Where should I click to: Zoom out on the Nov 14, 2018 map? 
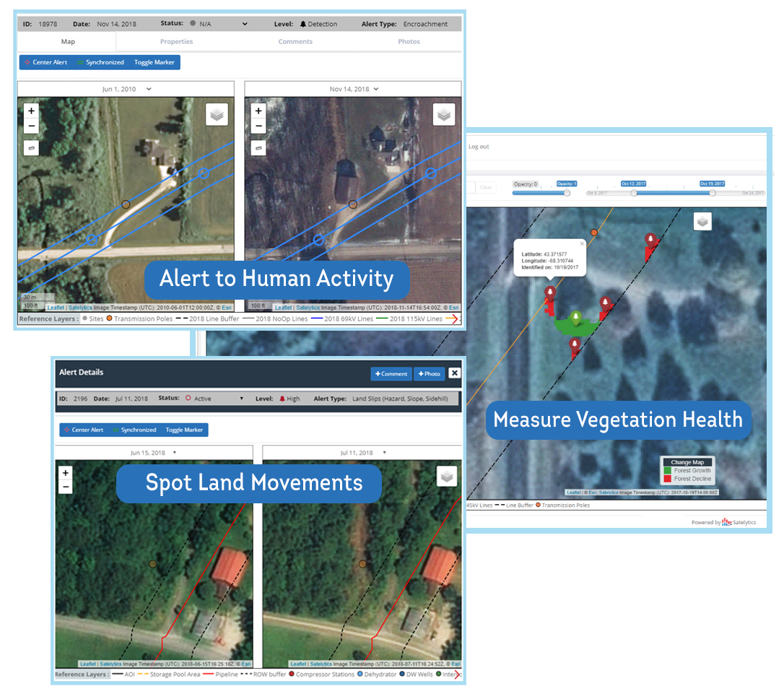(258, 126)
